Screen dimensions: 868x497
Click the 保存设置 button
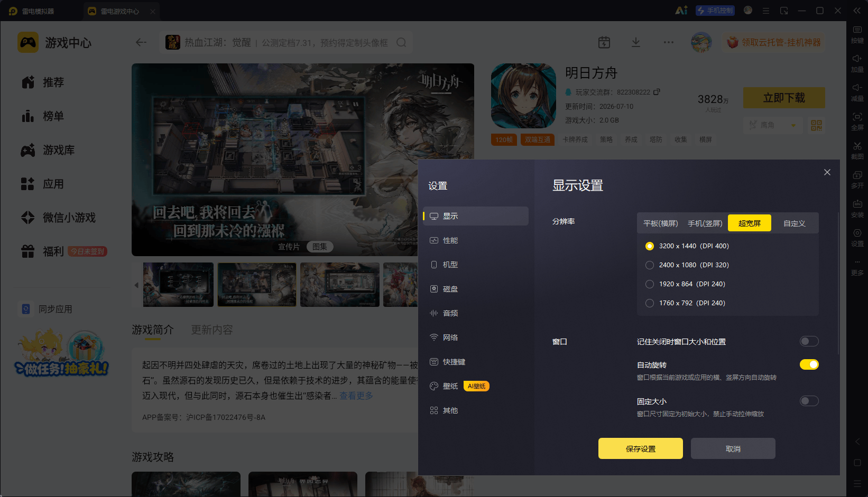coord(641,448)
